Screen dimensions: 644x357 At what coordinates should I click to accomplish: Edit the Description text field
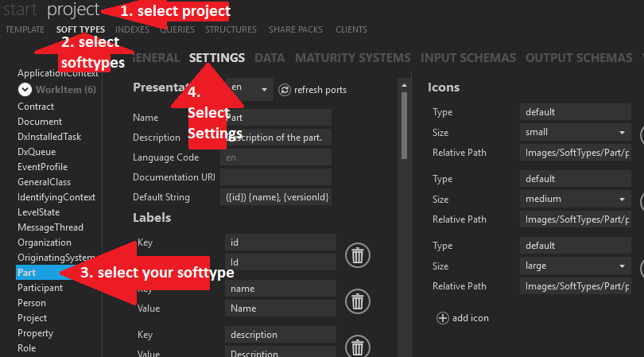(276, 138)
